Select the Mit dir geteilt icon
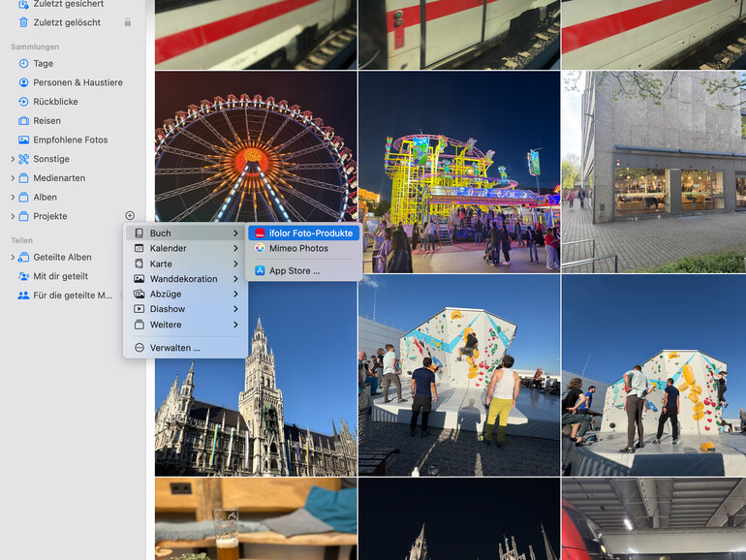This screenshot has width=746, height=560. point(24,276)
